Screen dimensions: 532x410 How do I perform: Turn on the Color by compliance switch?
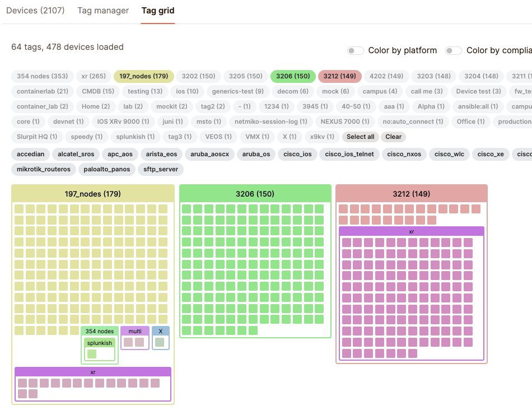tap(453, 50)
